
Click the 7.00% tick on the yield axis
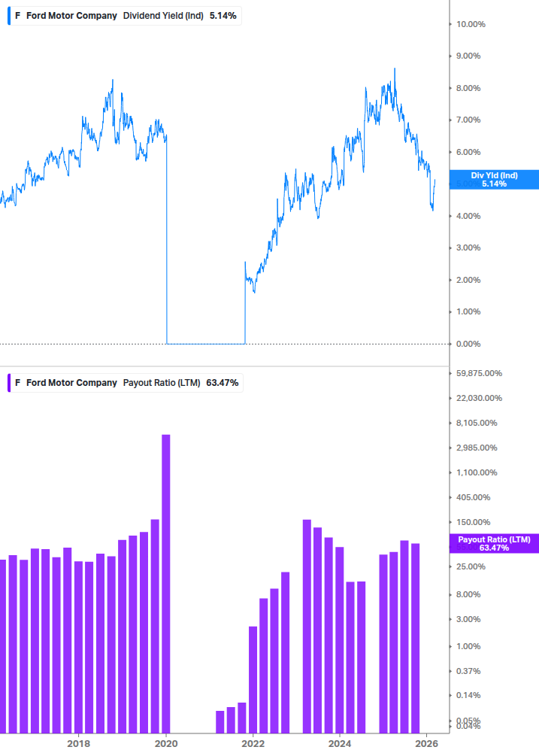point(468,120)
